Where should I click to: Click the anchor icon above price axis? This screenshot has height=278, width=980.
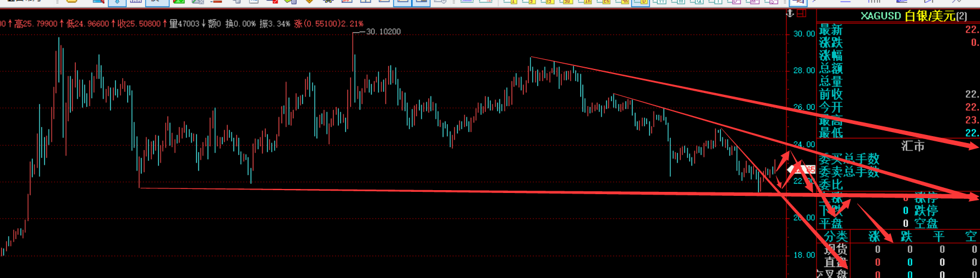pos(790,13)
